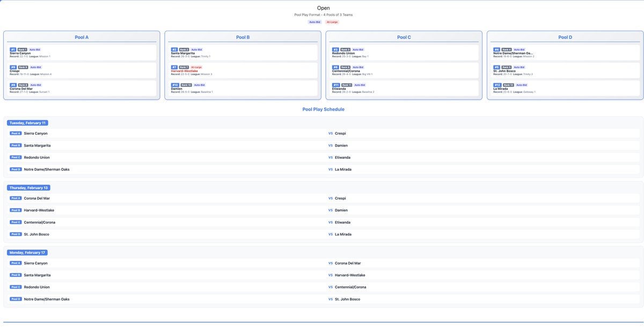The width and height of the screenshot is (644, 329).
Task: Click St. John Bosco opponent in Monday's Pool D game
Action: coord(348,299)
